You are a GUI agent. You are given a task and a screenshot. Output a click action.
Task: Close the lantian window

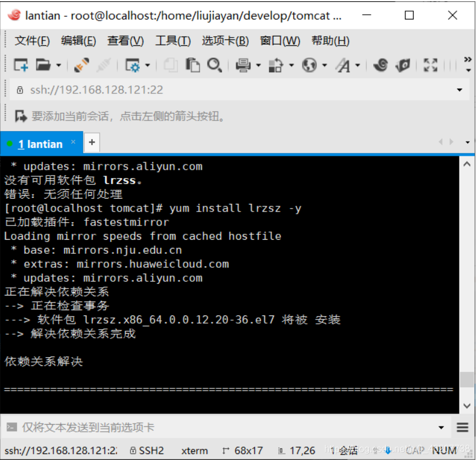[452, 15]
